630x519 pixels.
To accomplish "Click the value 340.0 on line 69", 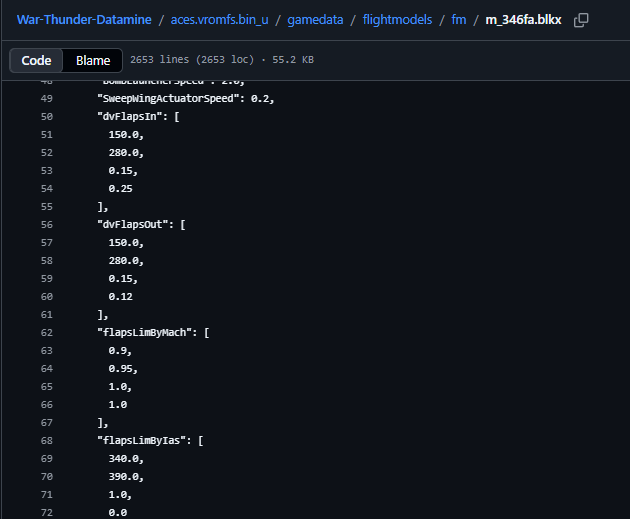I will click(x=123, y=459).
